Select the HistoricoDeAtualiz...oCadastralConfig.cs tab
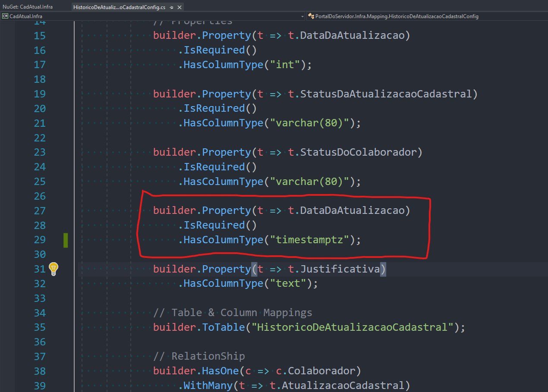Viewport: 548px width, 392px height. pos(119,7)
